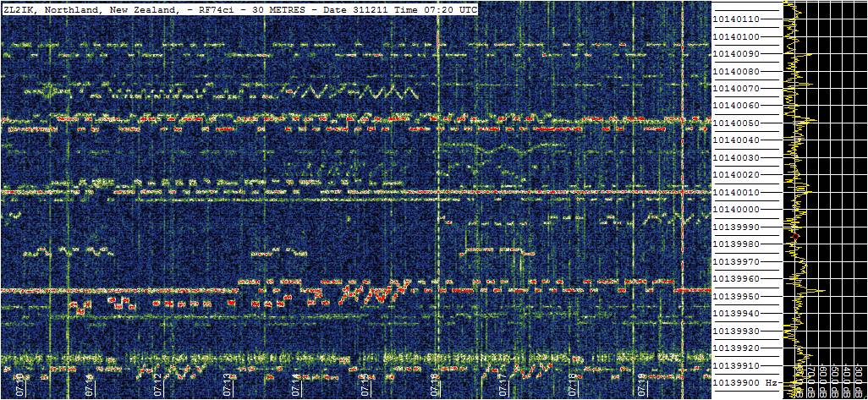
Task: Select the -60.0 dB scale label
Action: click(x=822, y=381)
